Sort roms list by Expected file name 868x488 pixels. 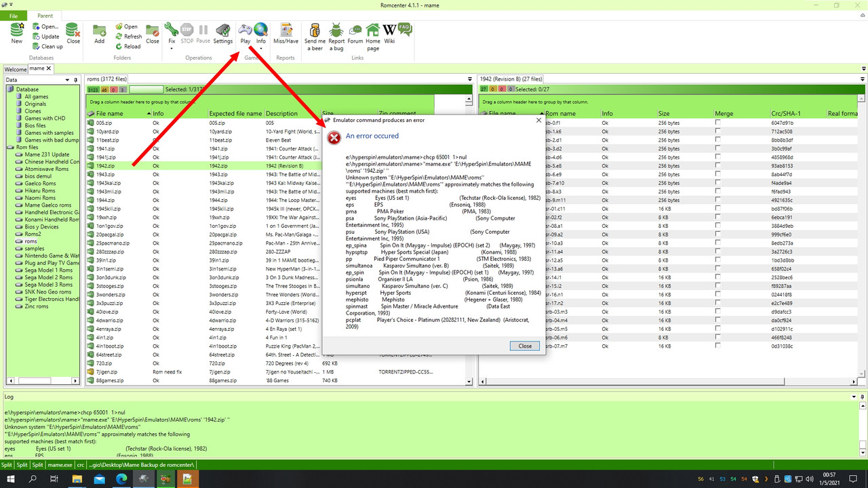[235, 114]
